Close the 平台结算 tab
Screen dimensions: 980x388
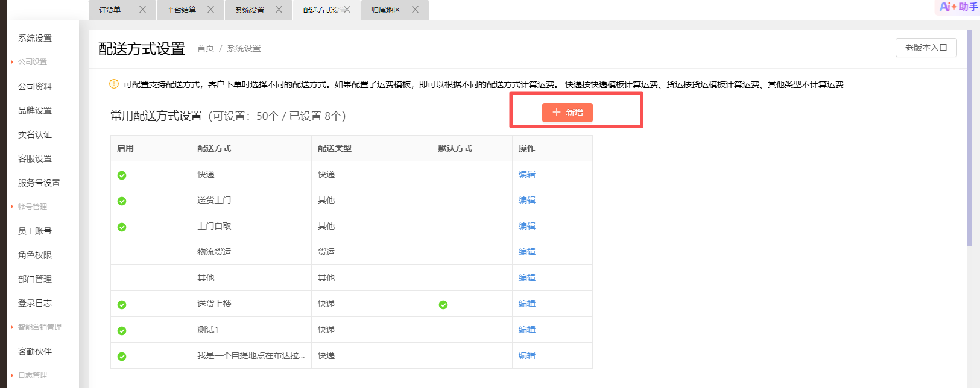pyautogui.click(x=210, y=10)
